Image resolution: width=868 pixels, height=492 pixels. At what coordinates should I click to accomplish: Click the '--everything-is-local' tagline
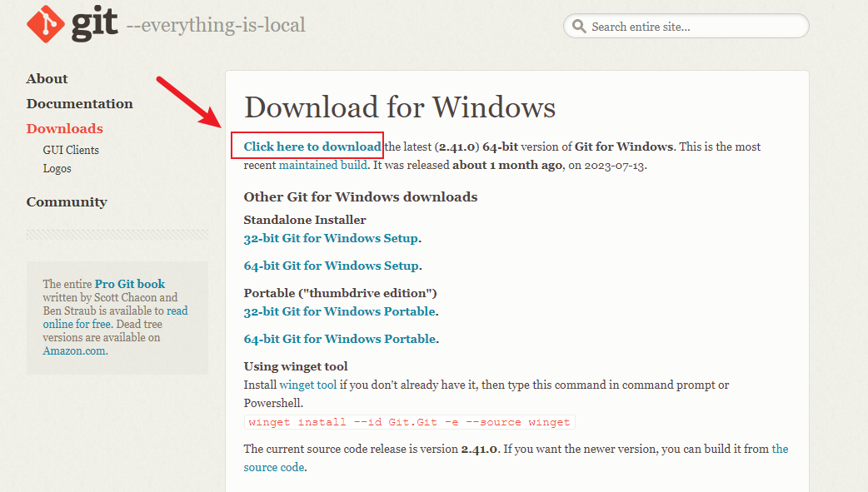[216, 25]
